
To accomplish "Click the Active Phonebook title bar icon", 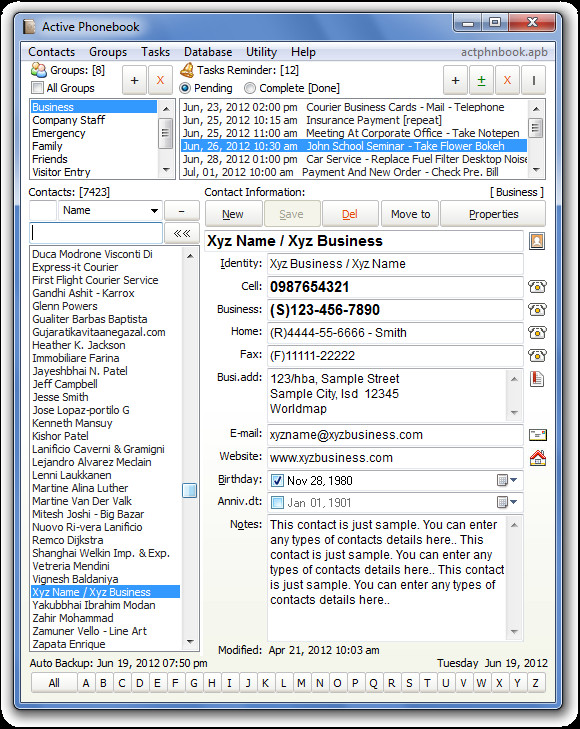I will click(29, 27).
